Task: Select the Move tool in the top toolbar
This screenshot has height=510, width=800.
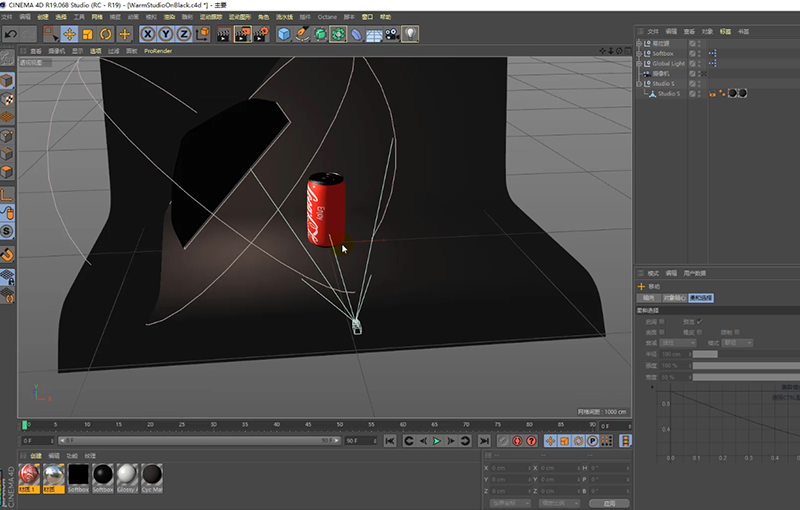Action: [70, 34]
